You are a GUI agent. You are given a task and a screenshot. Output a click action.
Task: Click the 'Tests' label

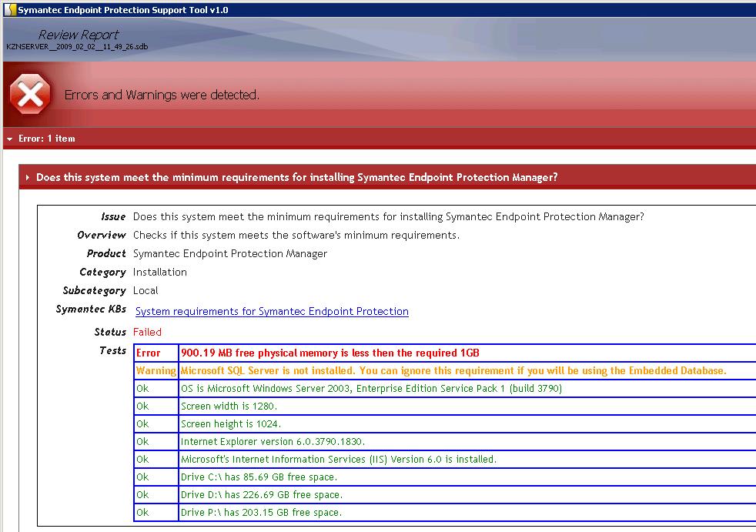(112, 350)
